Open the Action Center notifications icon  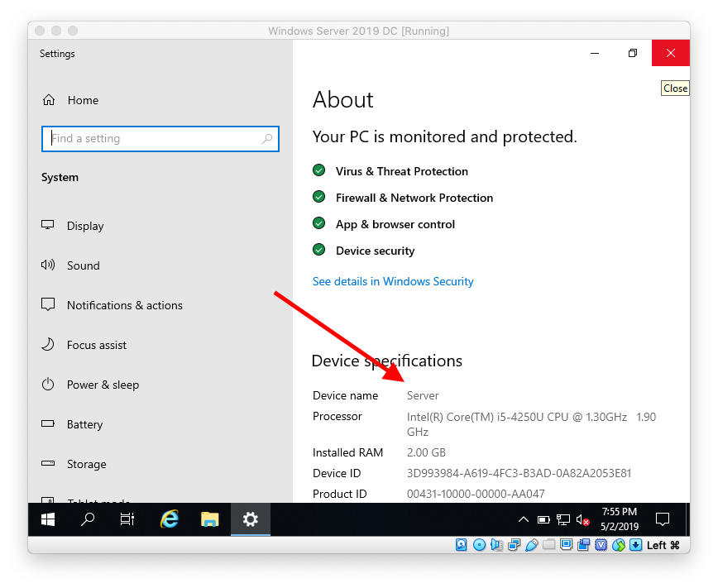(x=662, y=519)
